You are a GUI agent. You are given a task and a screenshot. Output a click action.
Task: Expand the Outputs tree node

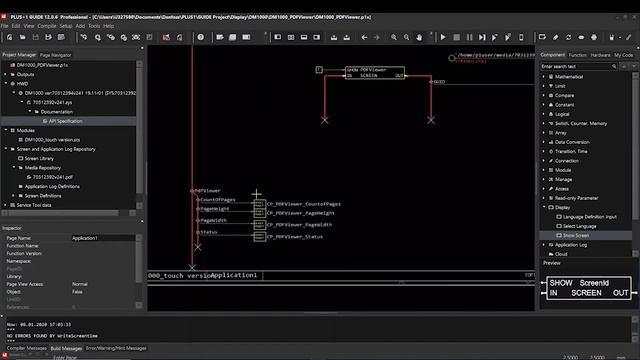tap(6, 74)
